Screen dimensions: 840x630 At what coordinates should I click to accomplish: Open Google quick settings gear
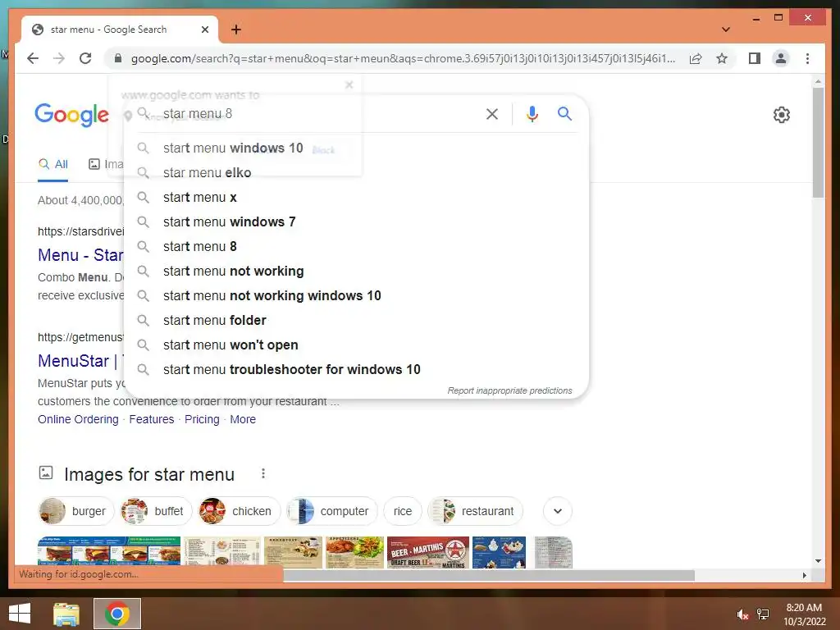pyautogui.click(x=781, y=115)
